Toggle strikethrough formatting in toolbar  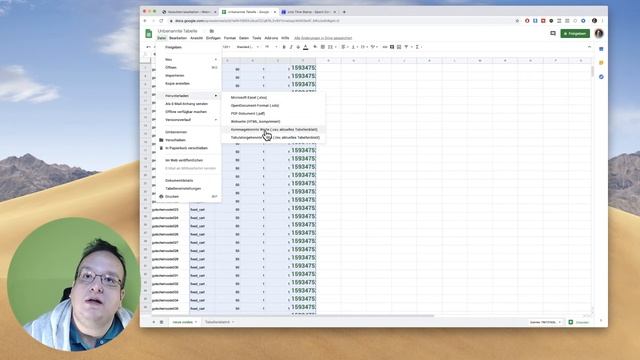[298, 47]
